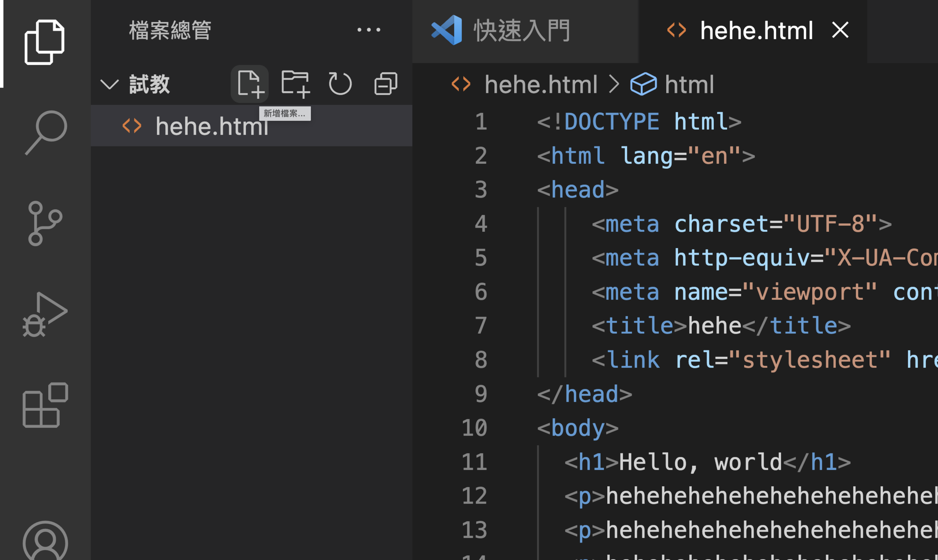Select the hehe.html editor tab
The height and width of the screenshot is (560, 938).
(755, 31)
